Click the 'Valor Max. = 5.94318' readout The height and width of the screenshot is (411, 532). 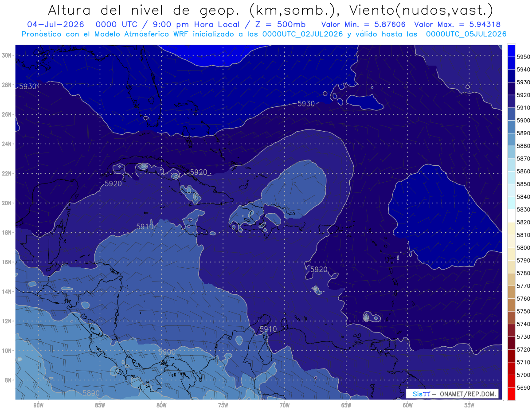[x=457, y=24]
